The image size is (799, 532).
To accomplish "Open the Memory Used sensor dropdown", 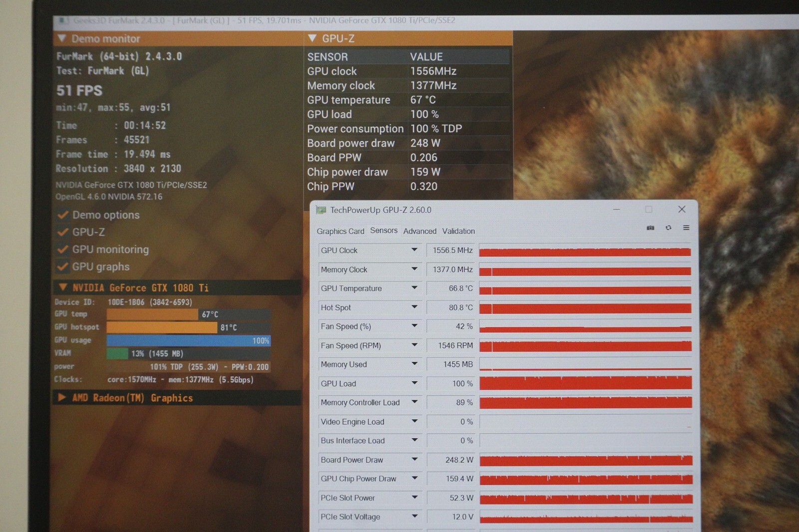I will [x=414, y=364].
